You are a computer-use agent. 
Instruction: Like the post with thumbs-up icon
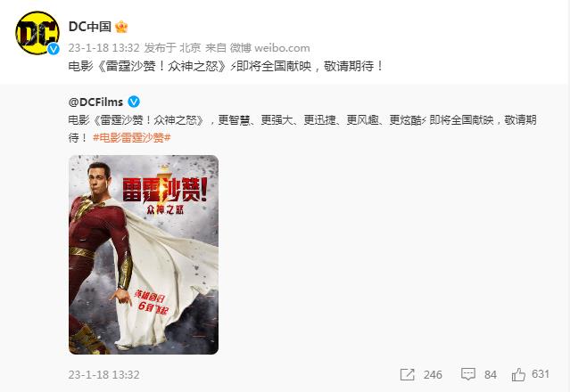pyautogui.click(x=518, y=374)
